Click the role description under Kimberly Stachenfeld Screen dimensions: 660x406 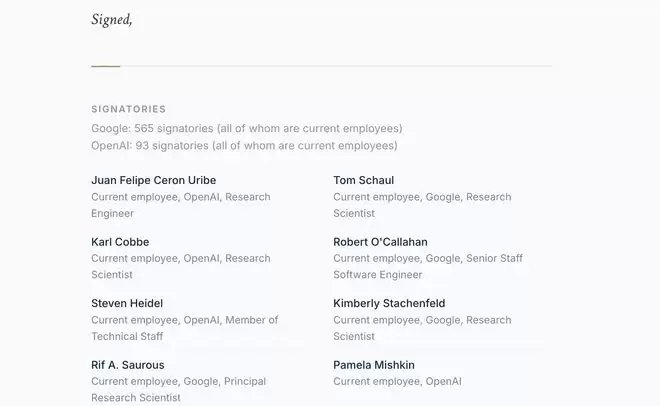[x=422, y=328]
